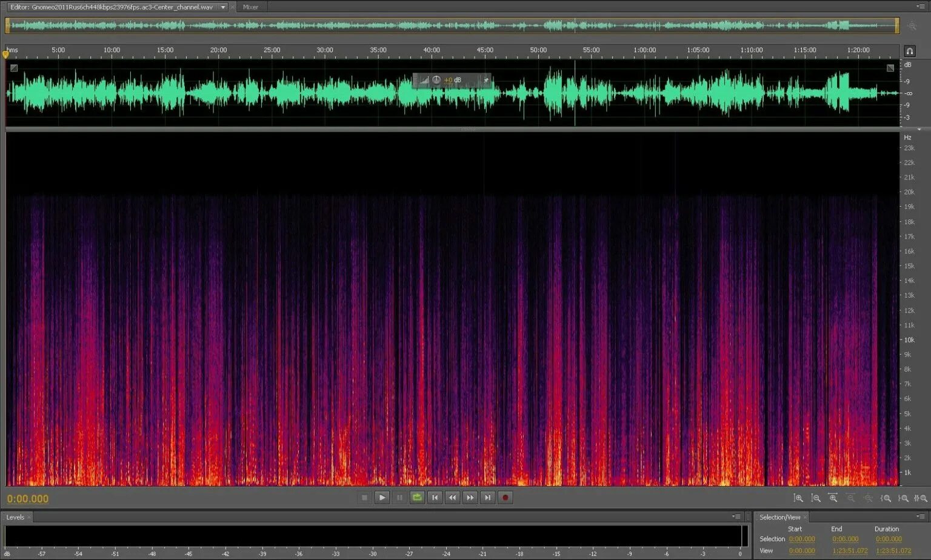Image resolution: width=931 pixels, height=560 pixels.
Task: Switch to the Mixer tab
Action: pyautogui.click(x=250, y=7)
